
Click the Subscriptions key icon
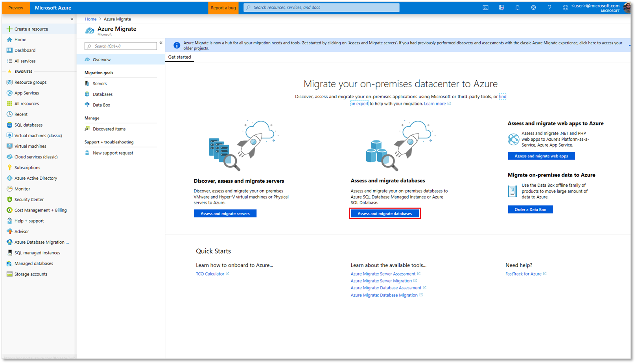[9, 167]
